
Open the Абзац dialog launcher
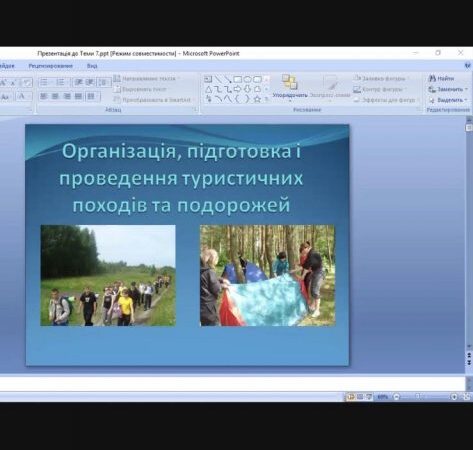click(195, 109)
